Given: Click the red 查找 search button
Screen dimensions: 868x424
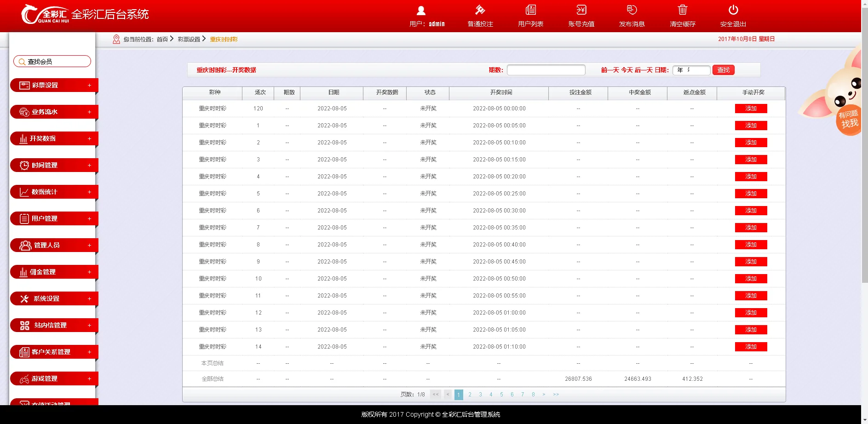Looking at the screenshot, I should coord(724,70).
